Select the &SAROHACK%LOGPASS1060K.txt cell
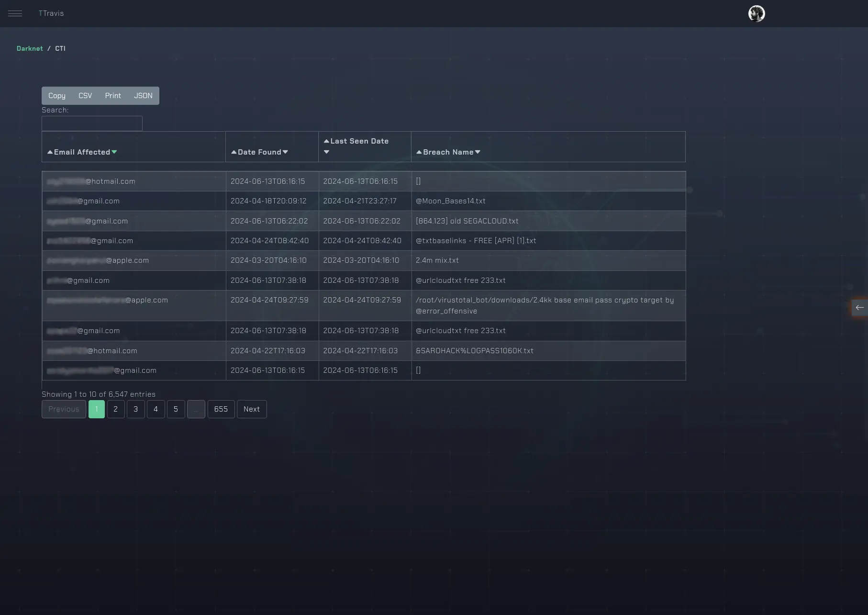868x615 pixels. 548,351
